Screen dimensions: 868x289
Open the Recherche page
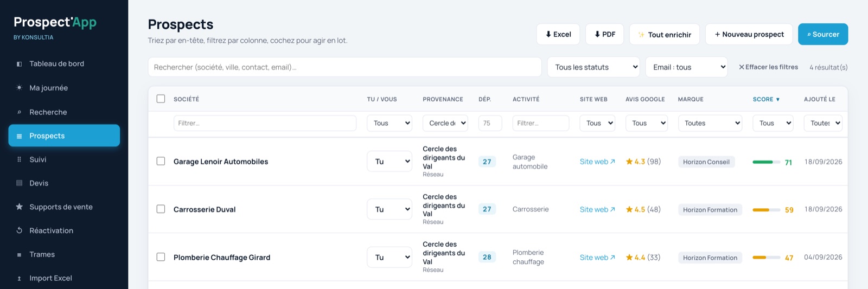[64, 112]
